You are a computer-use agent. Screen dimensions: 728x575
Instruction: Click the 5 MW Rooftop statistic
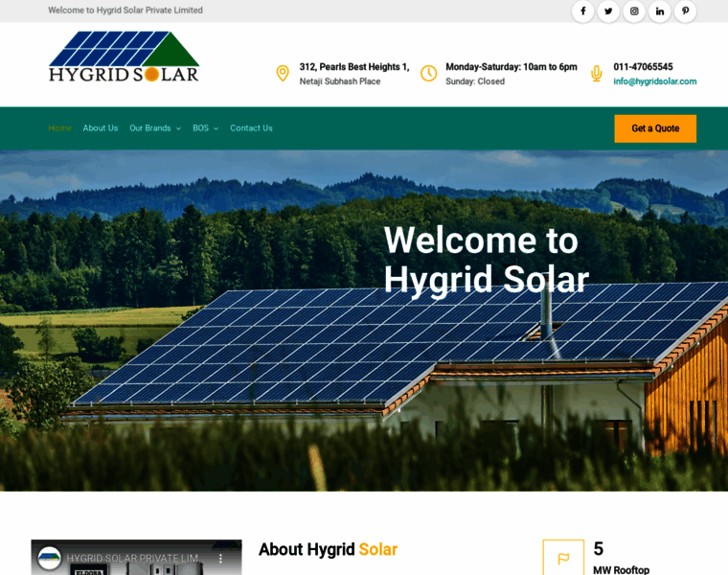pyautogui.click(x=622, y=558)
